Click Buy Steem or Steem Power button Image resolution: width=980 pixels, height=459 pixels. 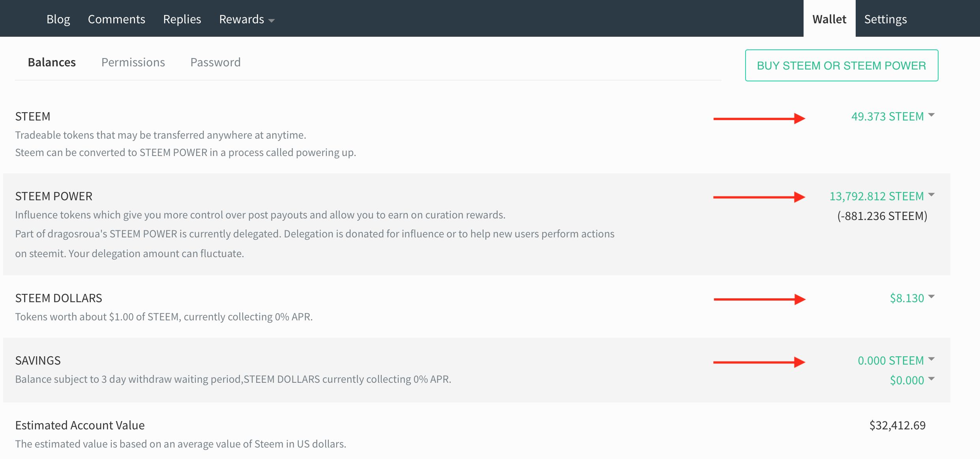pos(841,65)
